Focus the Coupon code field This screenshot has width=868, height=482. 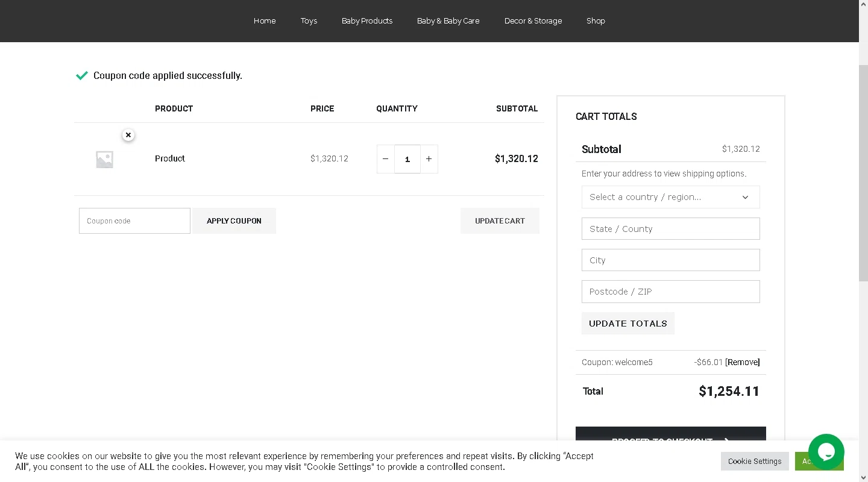pos(134,221)
